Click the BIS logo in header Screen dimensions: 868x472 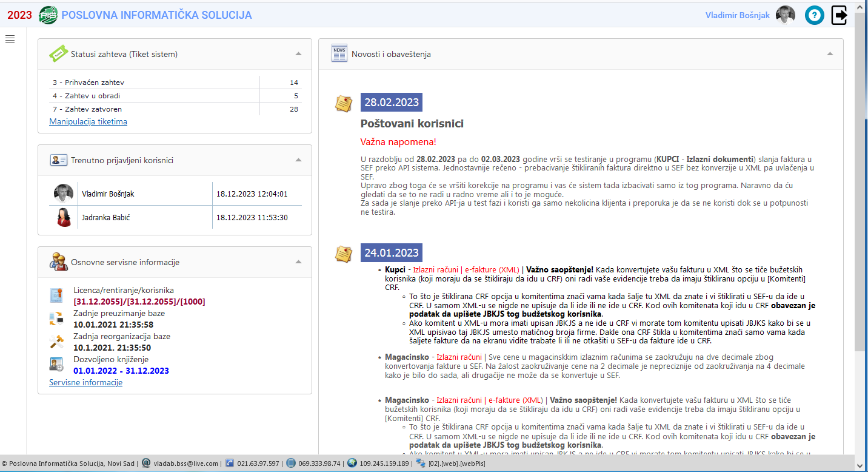(x=48, y=15)
